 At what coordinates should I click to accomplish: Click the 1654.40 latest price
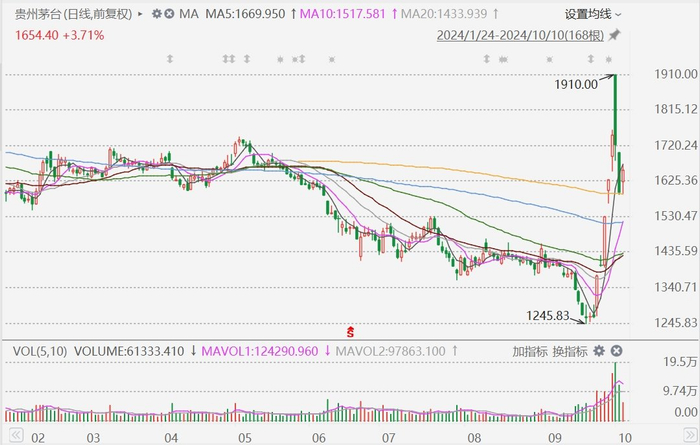[x=37, y=35]
